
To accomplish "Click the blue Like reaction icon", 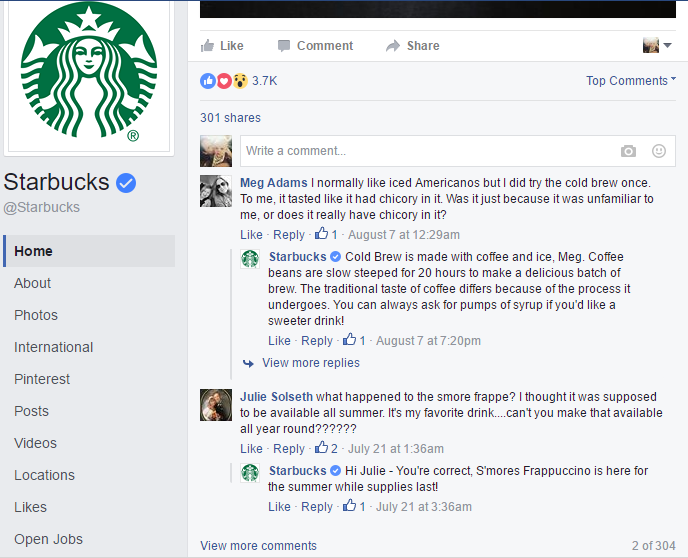I will coord(208,81).
